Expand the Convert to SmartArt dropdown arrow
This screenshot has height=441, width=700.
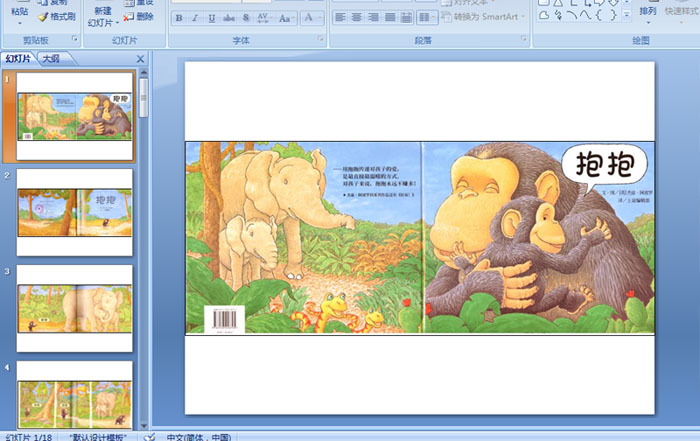point(523,17)
